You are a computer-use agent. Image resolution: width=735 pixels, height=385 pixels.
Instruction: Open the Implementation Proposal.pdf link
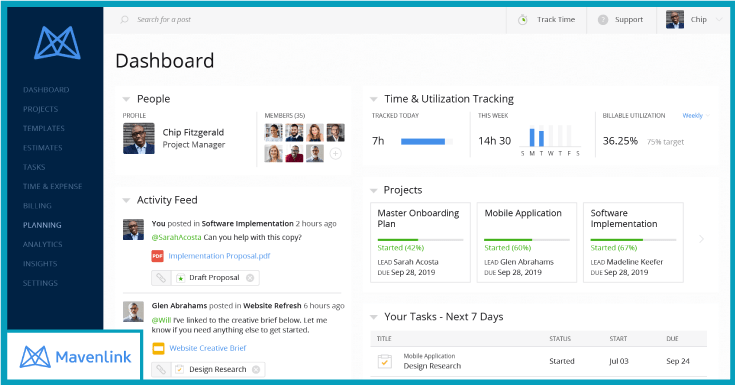(x=219, y=256)
